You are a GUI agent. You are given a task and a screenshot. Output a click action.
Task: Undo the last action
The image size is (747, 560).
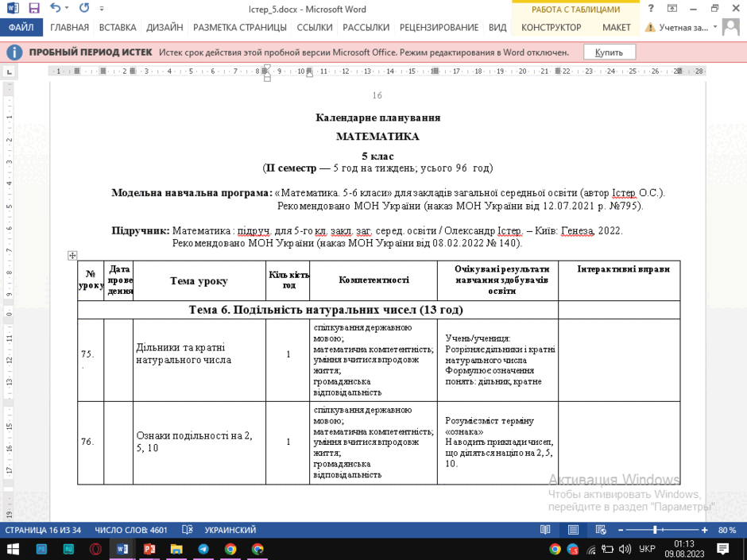tap(56, 8)
